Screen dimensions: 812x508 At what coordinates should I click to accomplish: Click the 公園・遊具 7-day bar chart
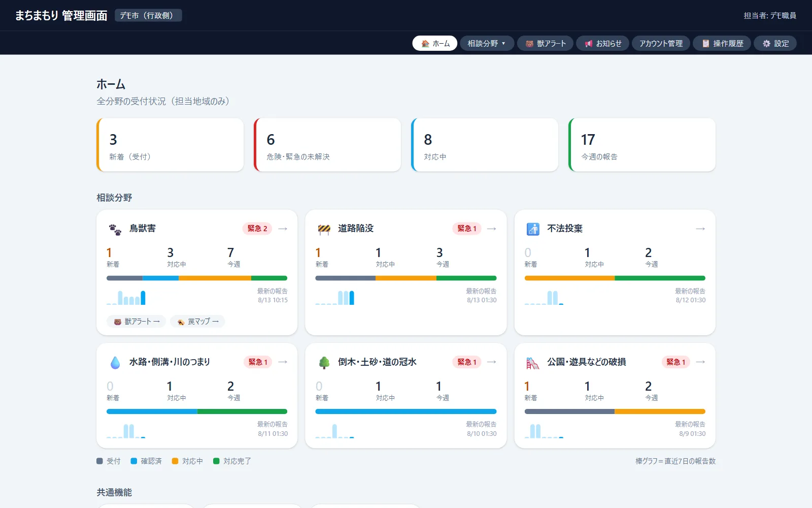point(544,431)
